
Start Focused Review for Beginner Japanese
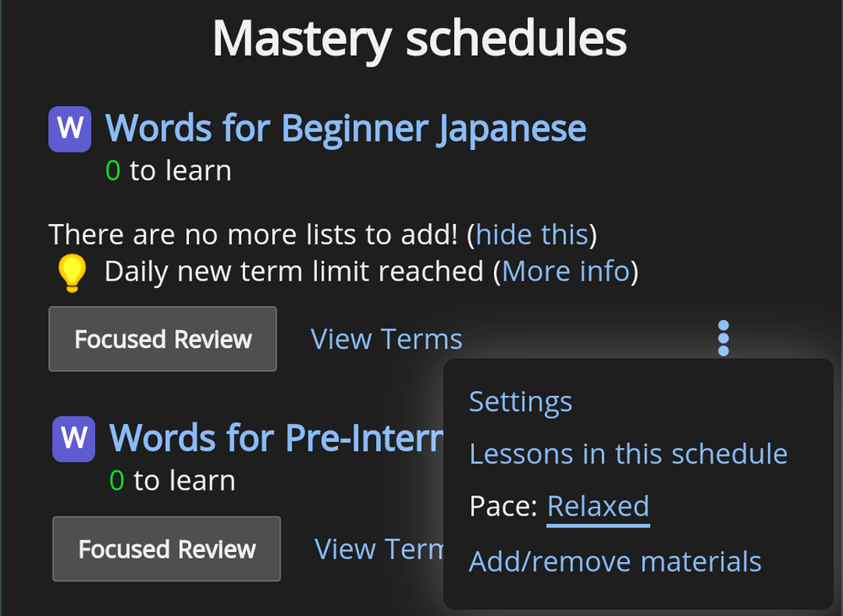(163, 339)
